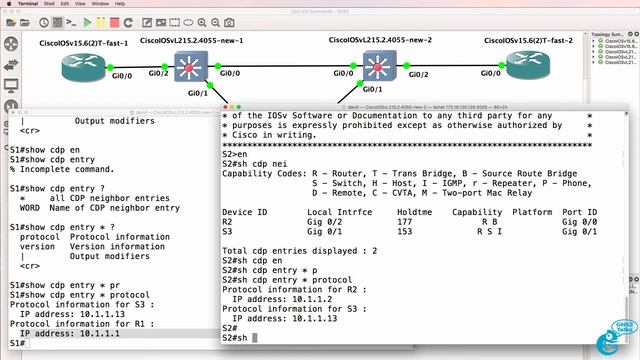Image resolution: width=640 pixels, height=360 pixels.
Task: Open the Window menu
Action: click(x=100, y=3)
